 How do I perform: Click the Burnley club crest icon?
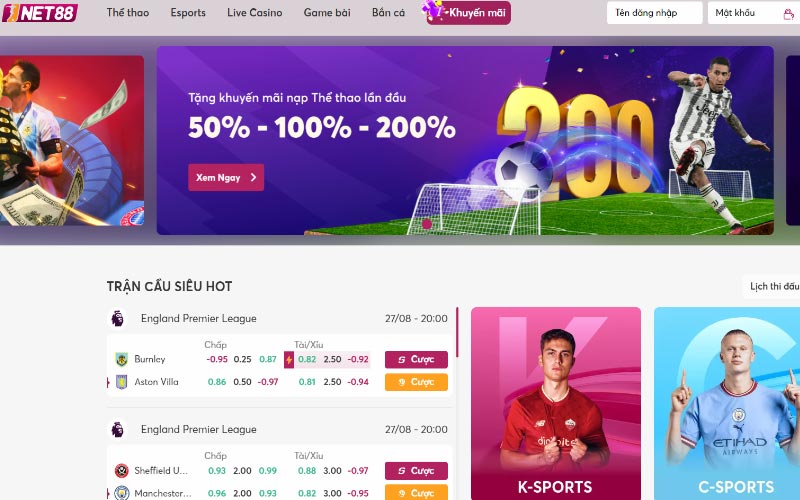click(121, 359)
